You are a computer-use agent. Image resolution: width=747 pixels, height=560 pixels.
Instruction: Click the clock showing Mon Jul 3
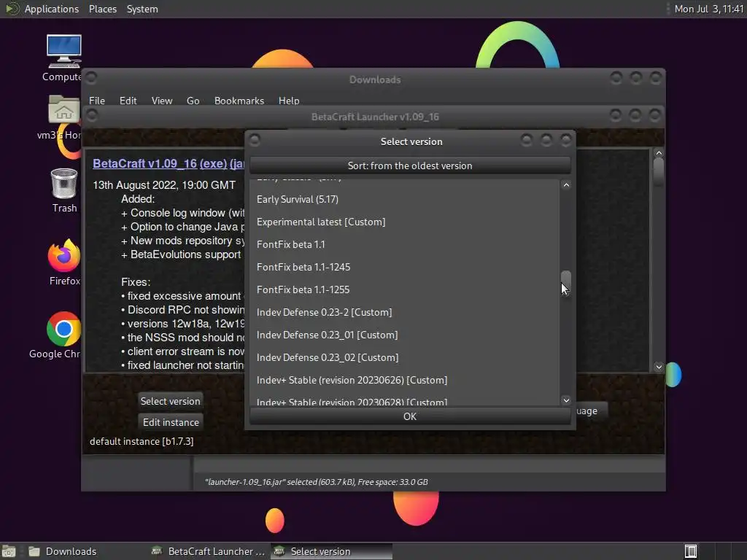coord(708,9)
